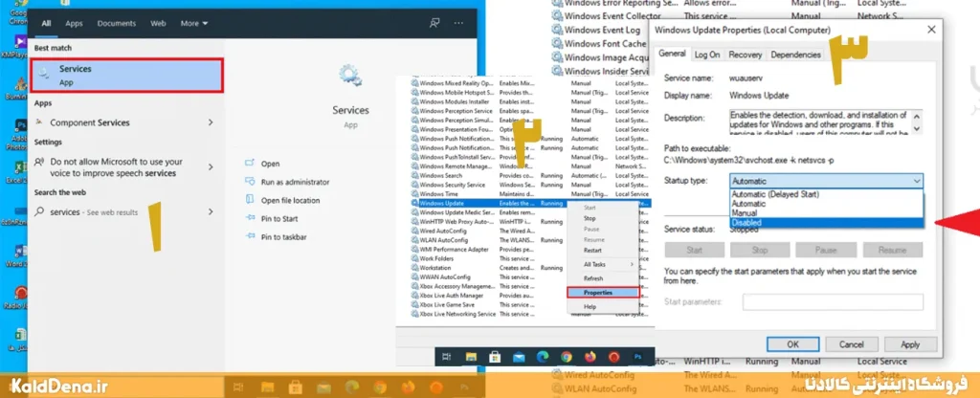This screenshot has height=398, width=980.
Task: Open Microsoft Store from the taskbar
Action: click(495, 357)
